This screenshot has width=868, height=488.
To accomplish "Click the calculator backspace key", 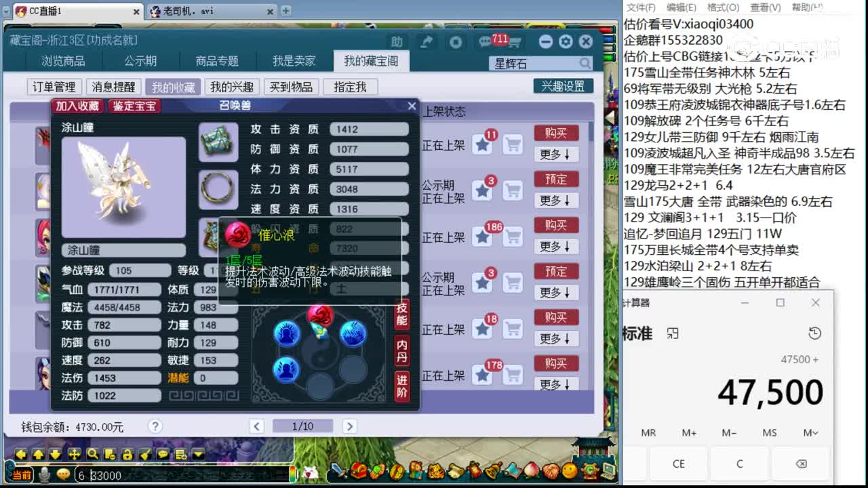I will click(801, 464).
